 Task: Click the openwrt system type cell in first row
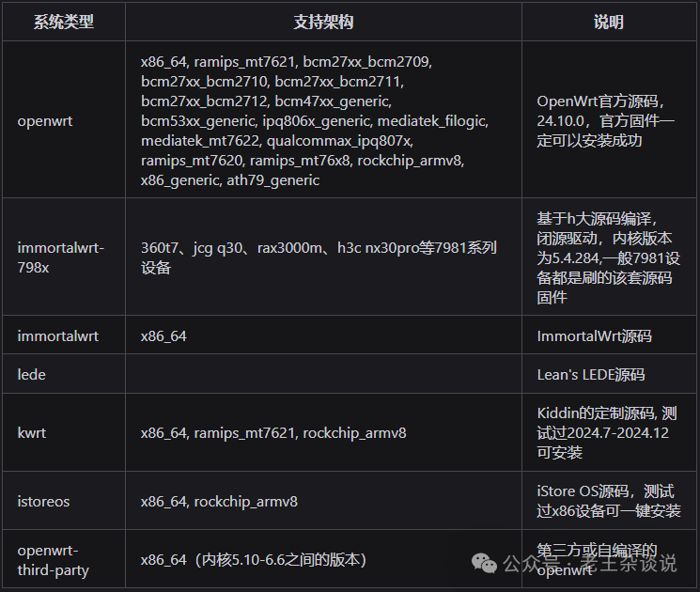45,120
